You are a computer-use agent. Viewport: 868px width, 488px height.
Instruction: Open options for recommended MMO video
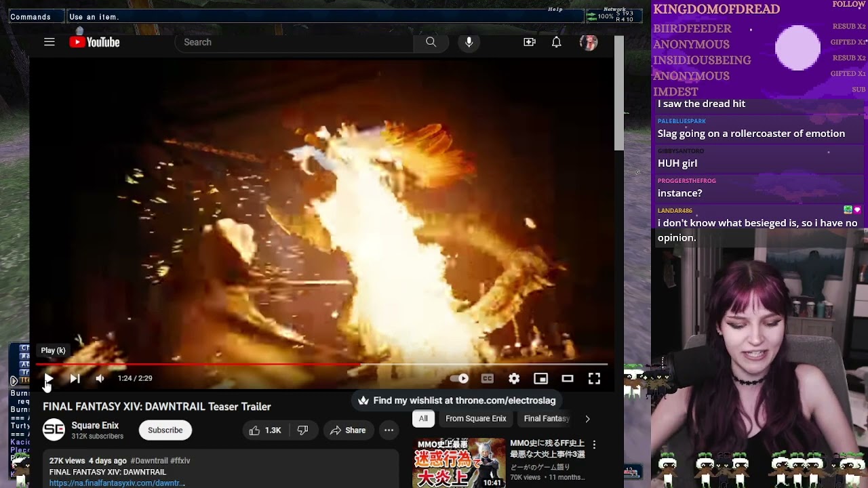click(594, 445)
